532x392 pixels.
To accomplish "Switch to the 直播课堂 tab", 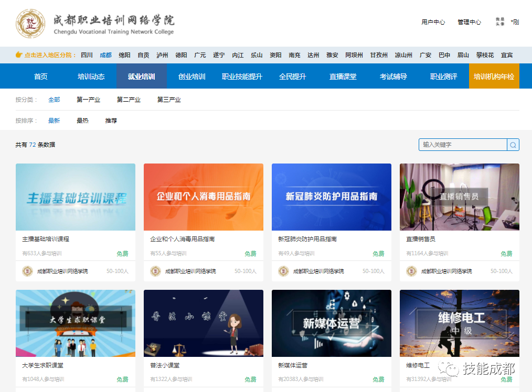I will click(x=343, y=77).
